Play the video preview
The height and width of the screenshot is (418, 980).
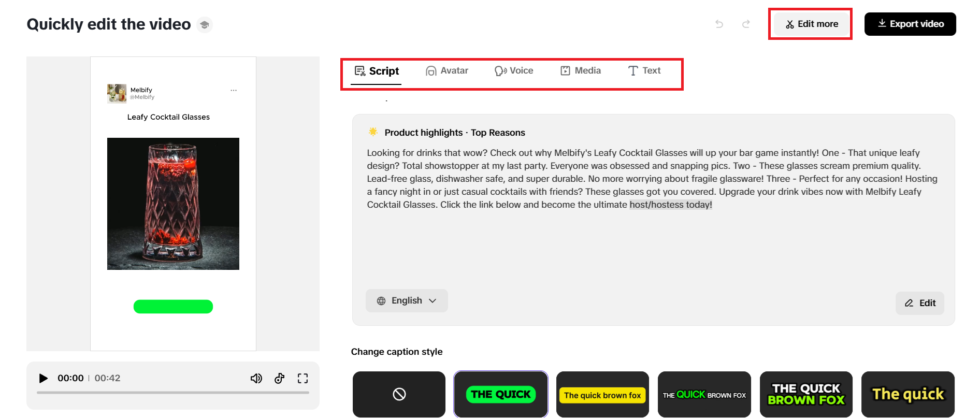tap(44, 378)
